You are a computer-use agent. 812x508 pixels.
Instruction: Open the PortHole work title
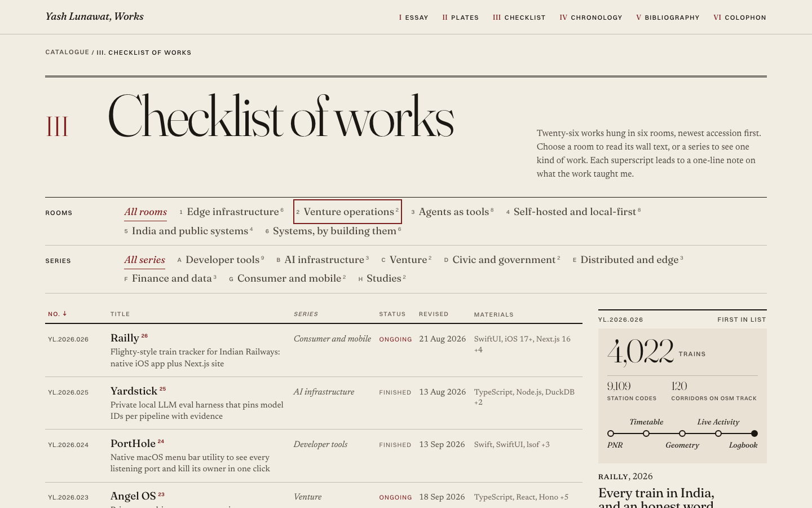point(133,444)
